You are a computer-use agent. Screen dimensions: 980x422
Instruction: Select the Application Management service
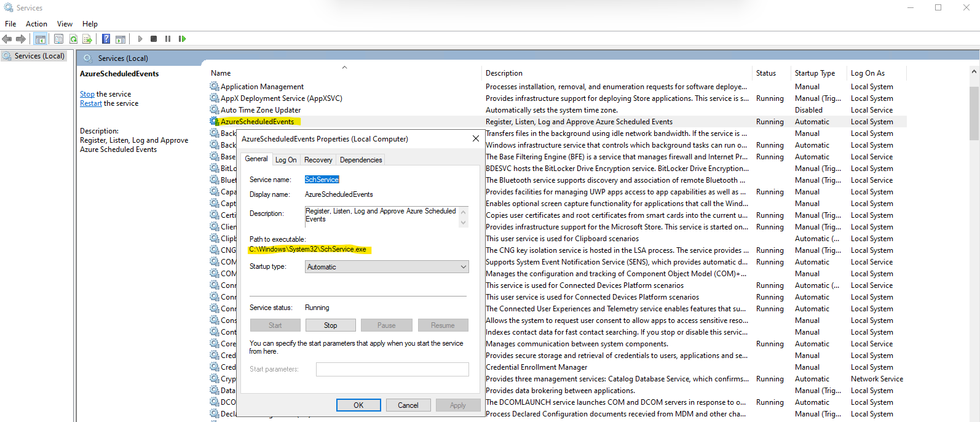262,87
